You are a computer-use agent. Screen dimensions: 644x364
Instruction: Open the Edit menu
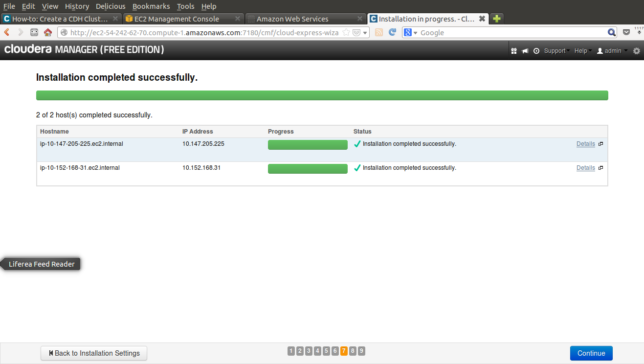[28, 6]
